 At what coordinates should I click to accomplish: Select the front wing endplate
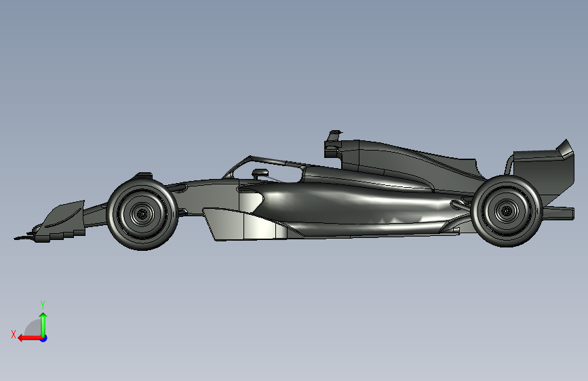click(64, 220)
